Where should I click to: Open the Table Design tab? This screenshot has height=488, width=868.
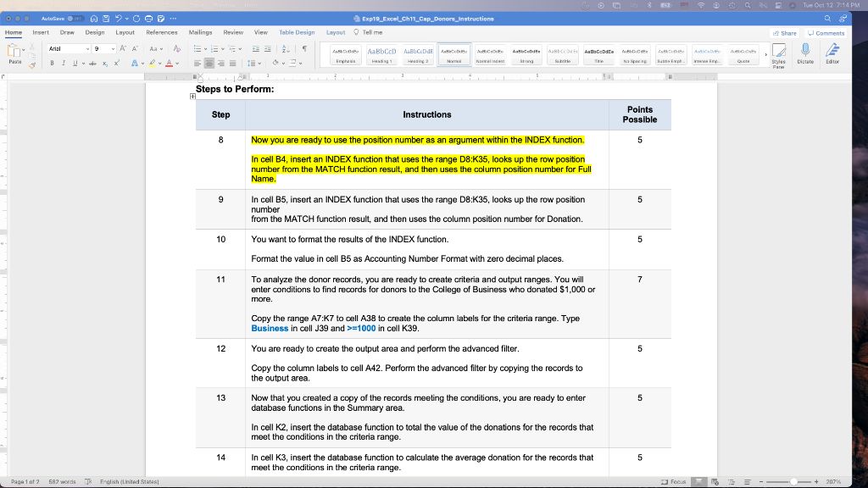pyautogui.click(x=296, y=32)
